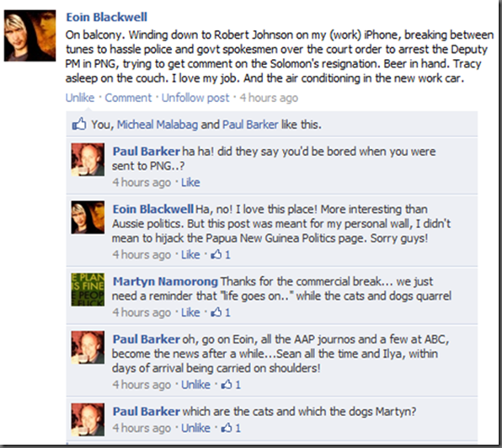Unlike the 'which are the cats' comment
This screenshot has width=502, height=448.
195,428
